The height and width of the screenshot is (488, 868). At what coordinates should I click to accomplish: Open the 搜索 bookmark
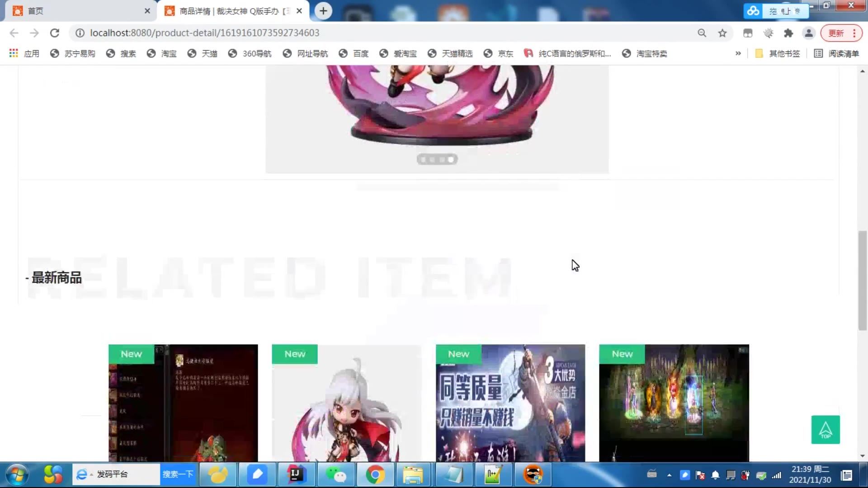pos(121,53)
